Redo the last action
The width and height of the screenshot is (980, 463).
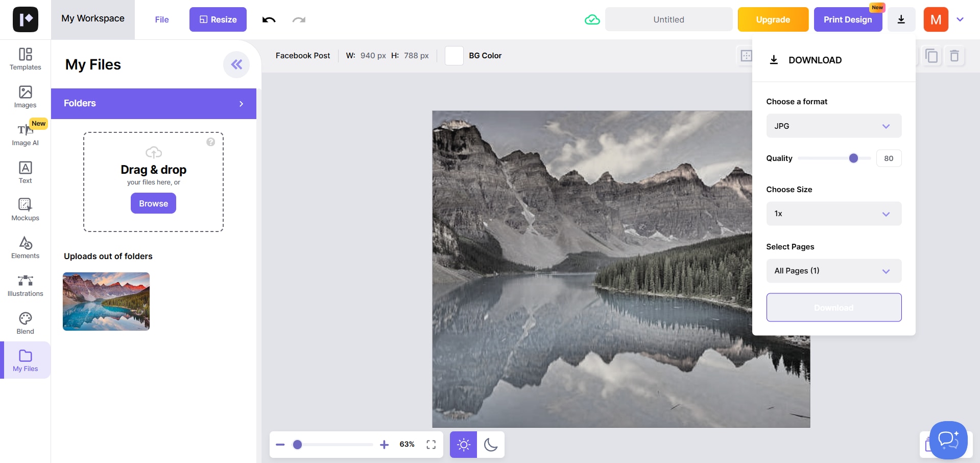pyautogui.click(x=299, y=19)
